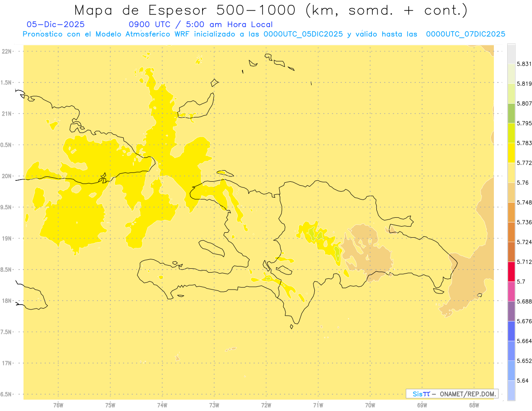Image resolution: width=532 pixels, height=411 pixels.
Task: Click the 68W longitude axis label
Action: 474,405
